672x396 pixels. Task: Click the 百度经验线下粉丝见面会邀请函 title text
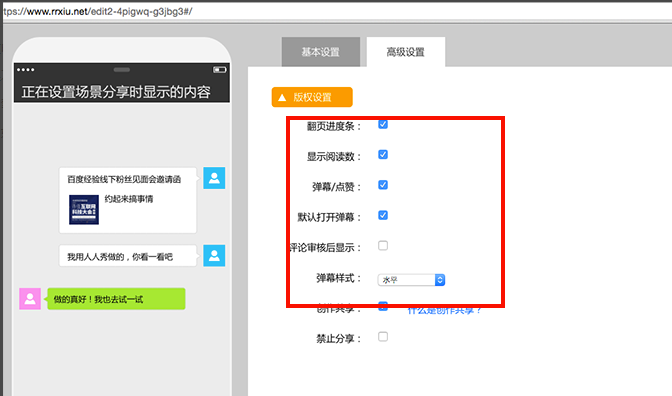(124, 179)
